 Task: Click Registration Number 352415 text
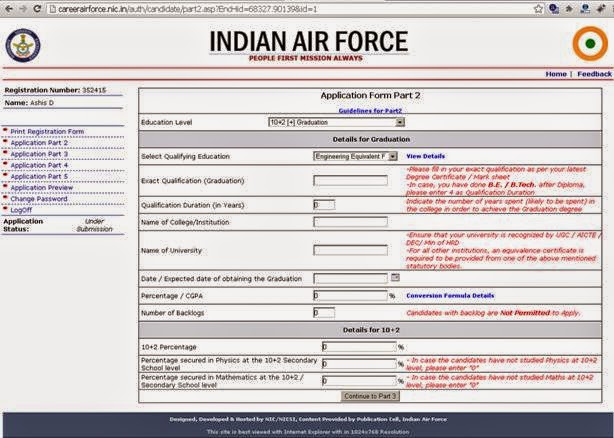coord(55,90)
